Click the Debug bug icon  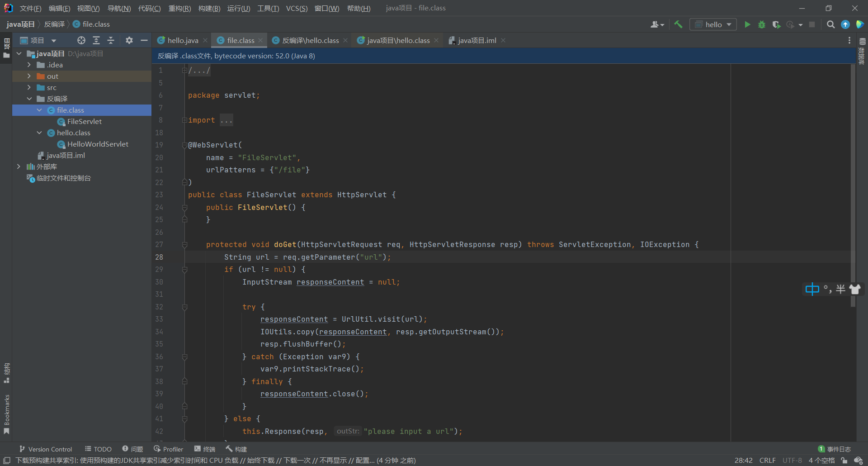click(762, 24)
